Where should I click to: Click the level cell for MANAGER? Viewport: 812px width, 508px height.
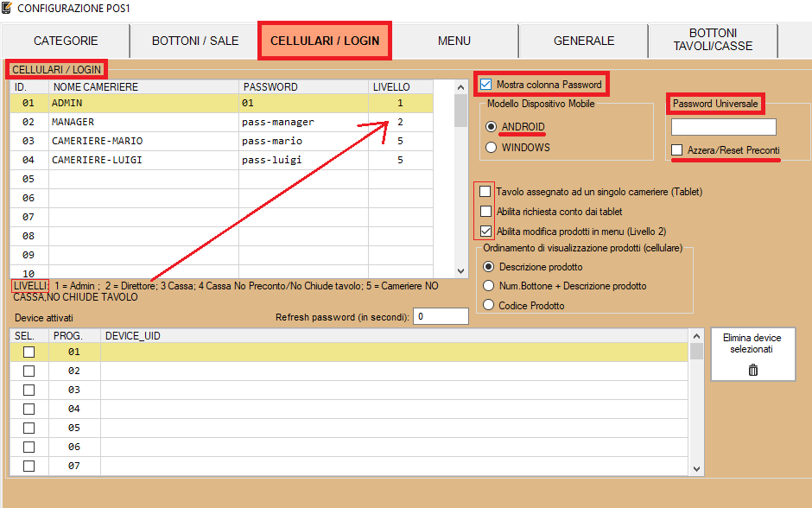pos(401,122)
